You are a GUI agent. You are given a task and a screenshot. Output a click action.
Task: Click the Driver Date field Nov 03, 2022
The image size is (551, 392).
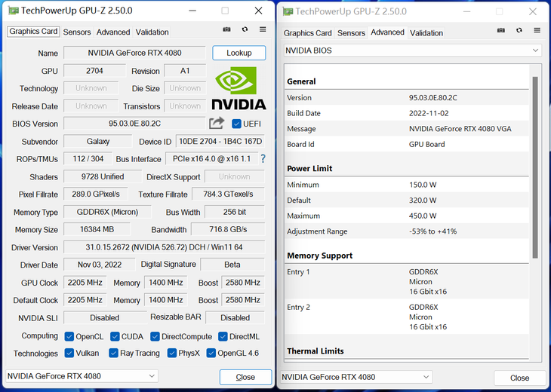(100, 265)
